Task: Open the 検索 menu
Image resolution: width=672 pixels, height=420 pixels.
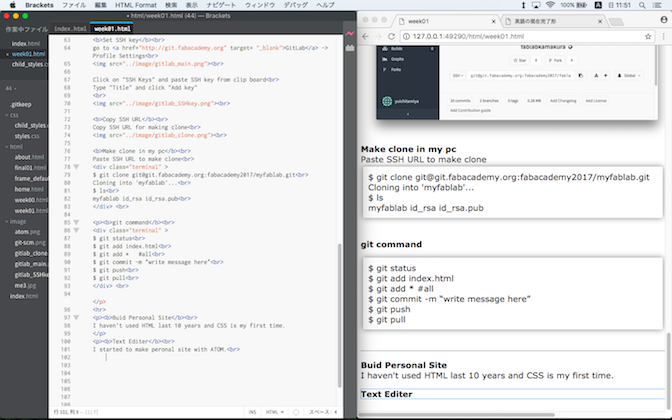Action: pyautogui.click(x=171, y=5)
